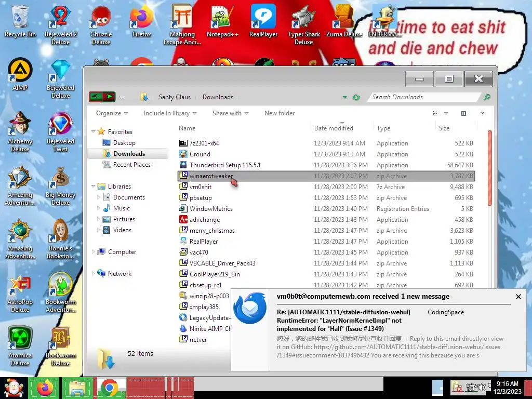Open Zuma Deluxe desktop shortcut

(344, 21)
